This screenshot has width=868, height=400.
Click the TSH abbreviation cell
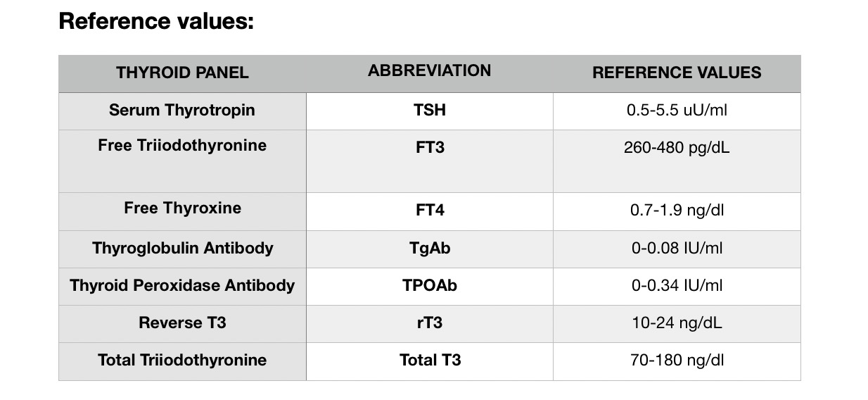point(429,111)
